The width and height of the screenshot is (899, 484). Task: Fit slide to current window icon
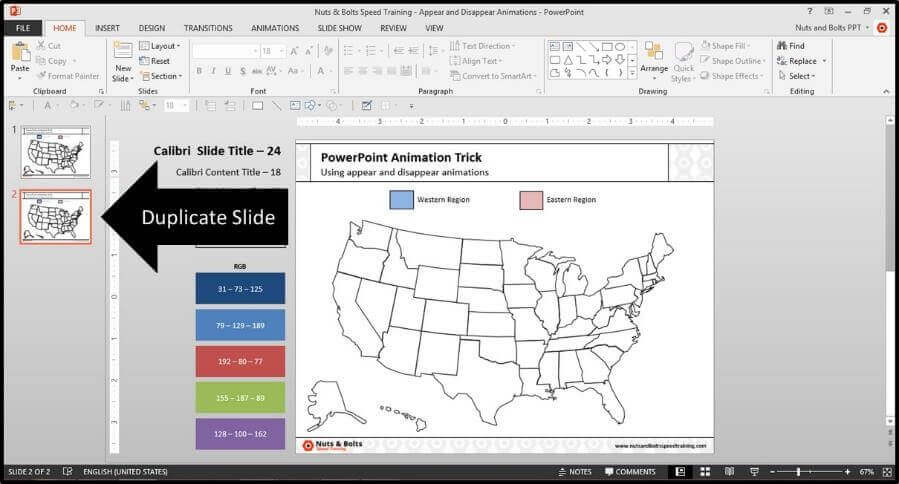tap(888, 471)
